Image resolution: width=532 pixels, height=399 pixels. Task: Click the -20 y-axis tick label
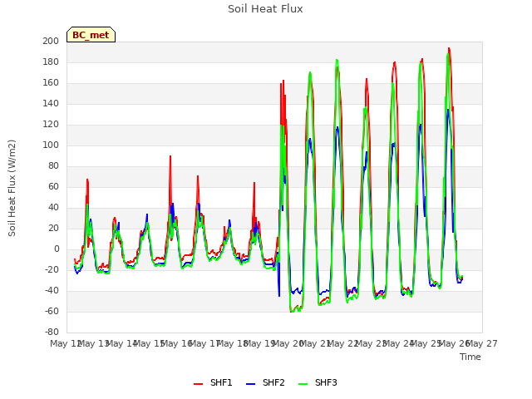pyautogui.click(x=52, y=270)
